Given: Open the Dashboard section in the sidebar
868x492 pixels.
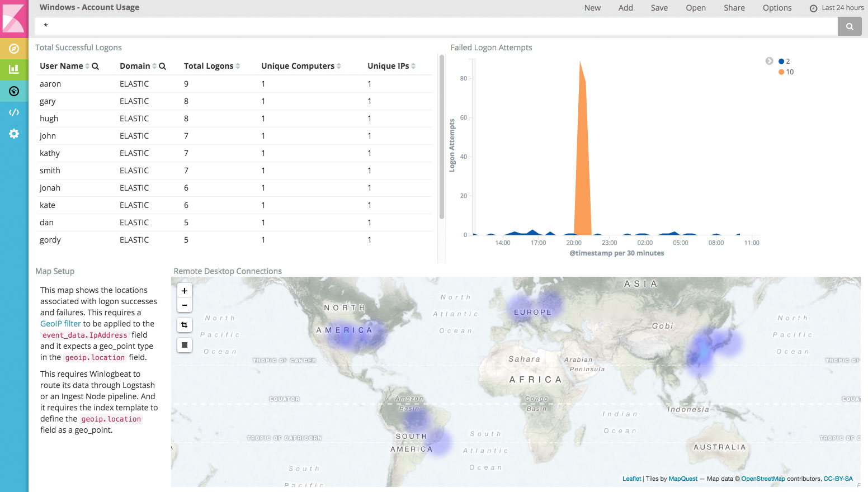Looking at the screenshot, I should click(14, 91).
